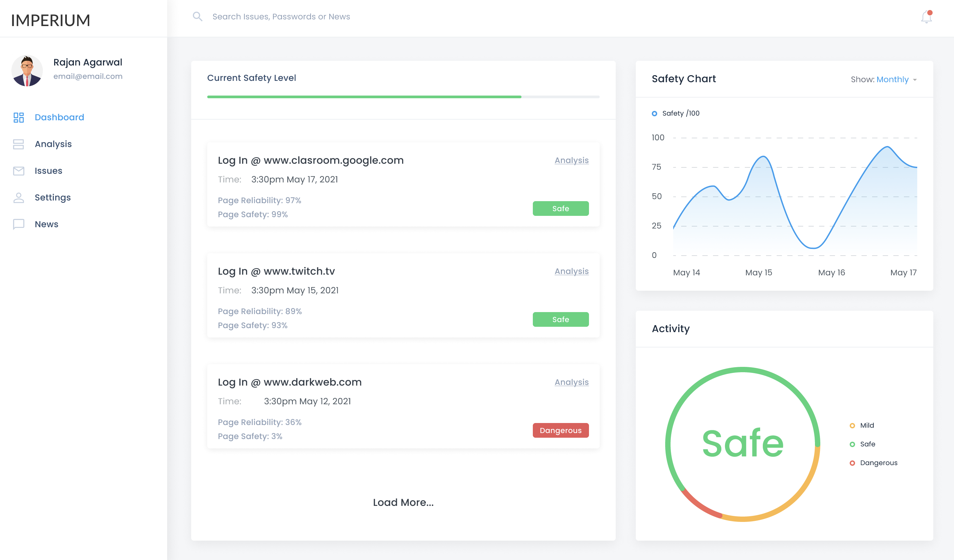Open Analysis link for twitch.tv login

(x=571, y=271)
